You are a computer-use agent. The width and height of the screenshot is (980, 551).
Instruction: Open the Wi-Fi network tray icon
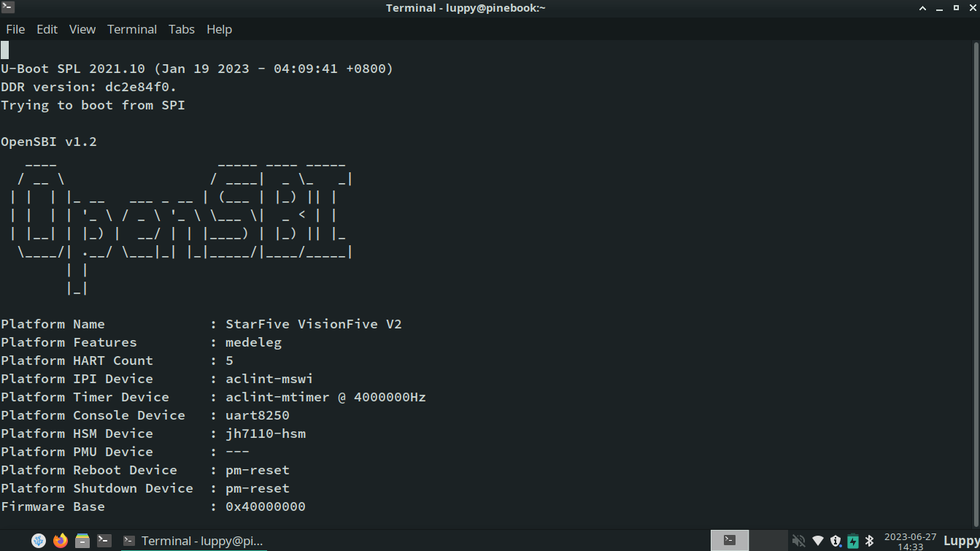pyautogui.click(x=818, y=541)
